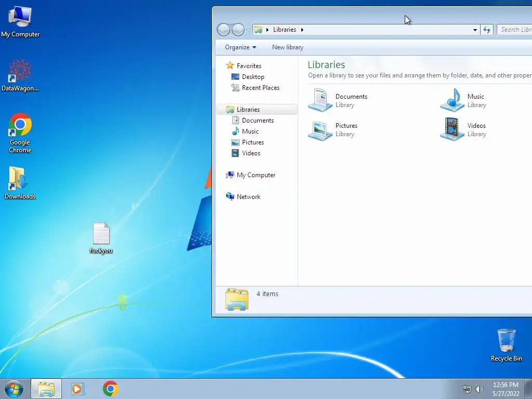Expand the arrow after Libraries in the address bar
The width and height of the screenshot is (532, 399).
click(302, 30)
